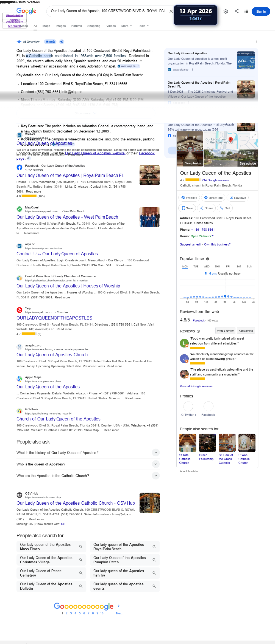Click the Sign in button

tap(261, 12)
